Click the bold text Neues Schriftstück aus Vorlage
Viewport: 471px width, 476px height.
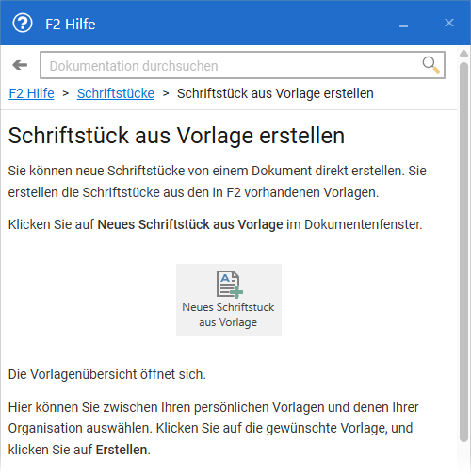(190, 224)
